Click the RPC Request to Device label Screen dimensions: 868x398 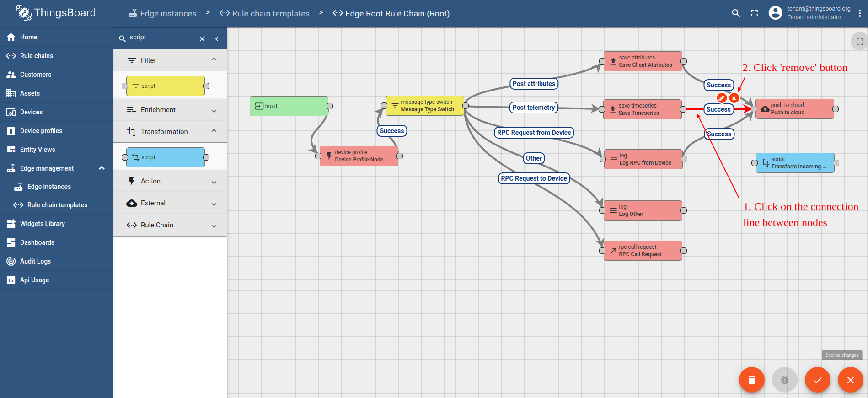coord(534,178)
